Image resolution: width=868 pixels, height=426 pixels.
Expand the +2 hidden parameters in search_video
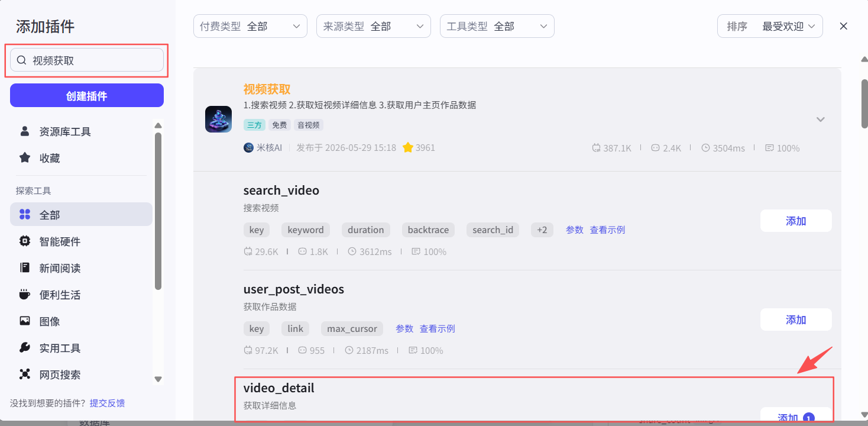point(542,230)
